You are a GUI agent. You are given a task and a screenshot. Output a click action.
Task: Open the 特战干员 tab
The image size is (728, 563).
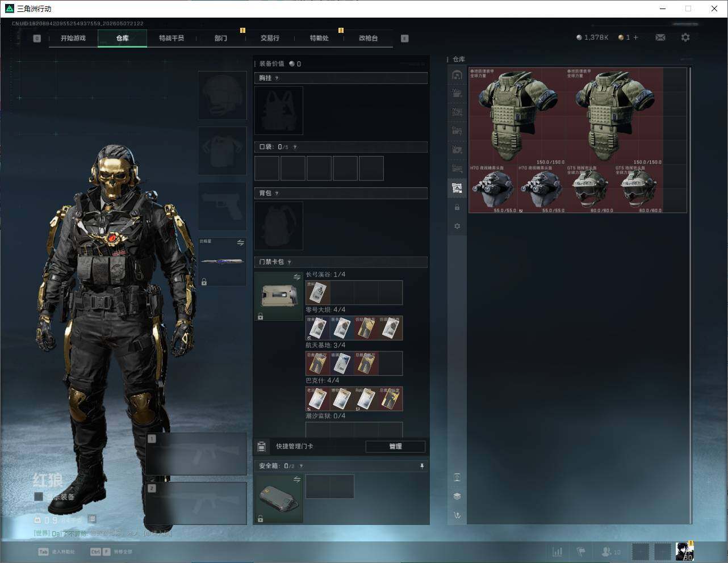click(171, 38)
